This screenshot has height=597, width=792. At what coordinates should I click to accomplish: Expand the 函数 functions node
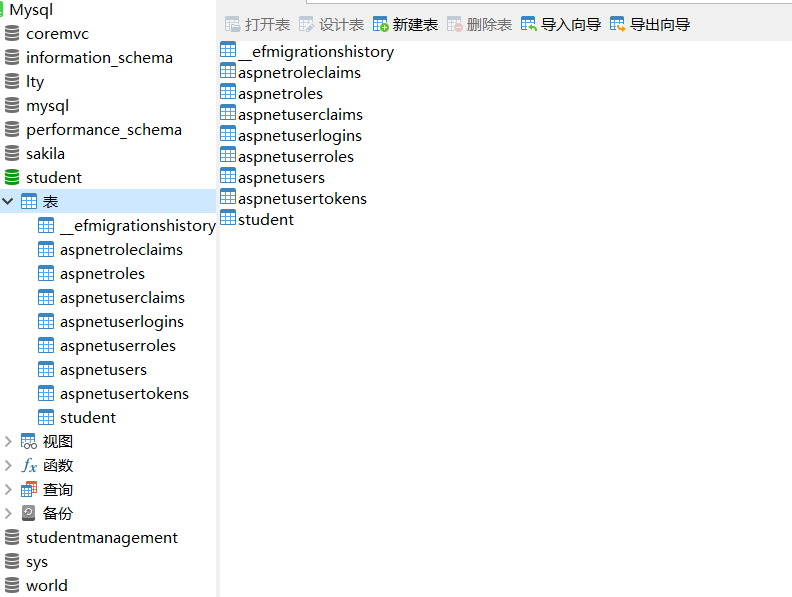tap(8, 466)
